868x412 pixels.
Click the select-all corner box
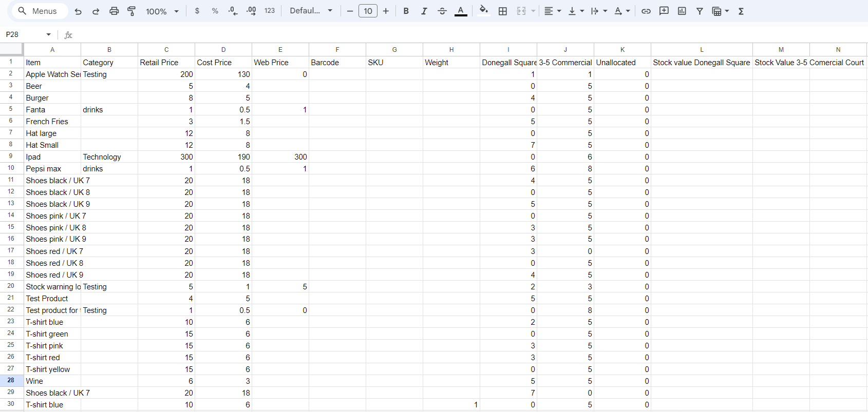[11, 49]
